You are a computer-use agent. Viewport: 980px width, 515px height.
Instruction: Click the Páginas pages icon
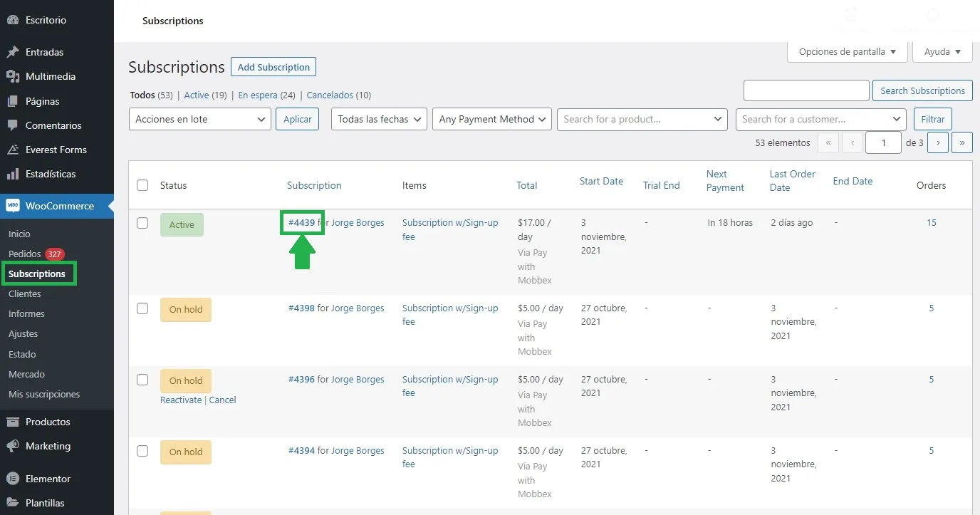click(x=12, y=101)
